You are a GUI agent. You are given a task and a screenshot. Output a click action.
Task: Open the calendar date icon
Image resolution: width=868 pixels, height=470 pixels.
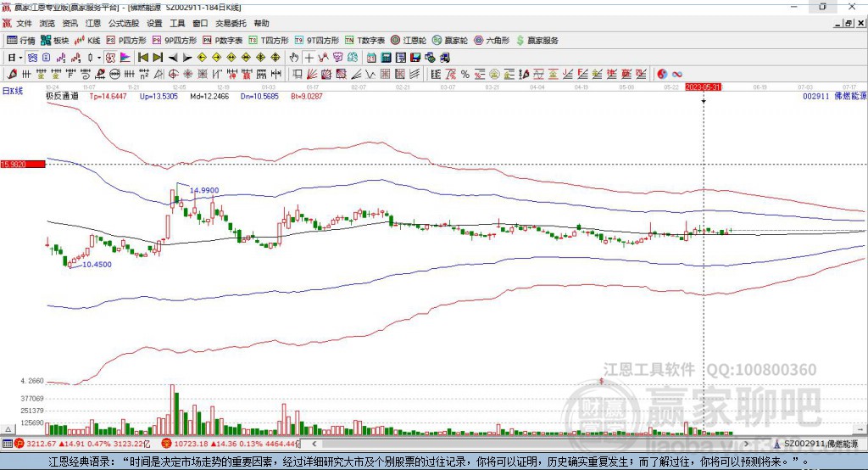371,58
